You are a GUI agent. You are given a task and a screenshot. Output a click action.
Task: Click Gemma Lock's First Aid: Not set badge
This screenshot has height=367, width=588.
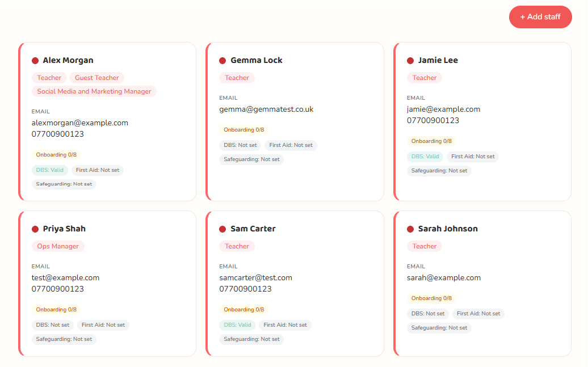coord(291,145)
